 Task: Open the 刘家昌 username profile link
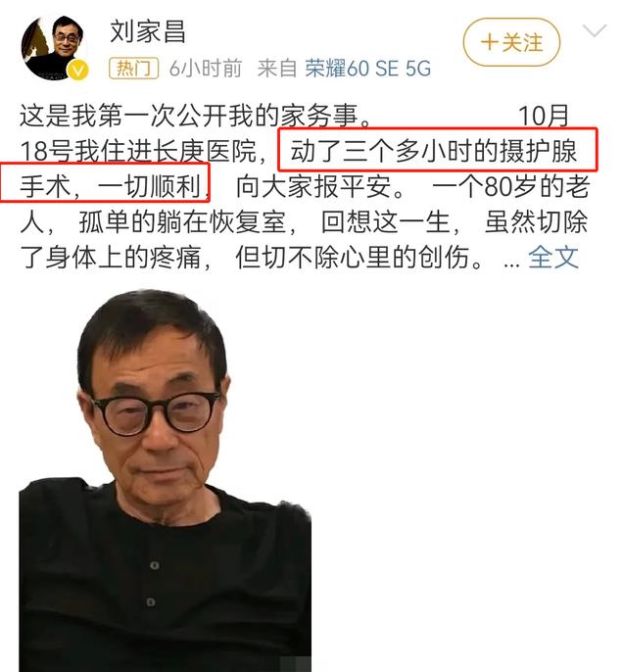(x=148, y=31)
